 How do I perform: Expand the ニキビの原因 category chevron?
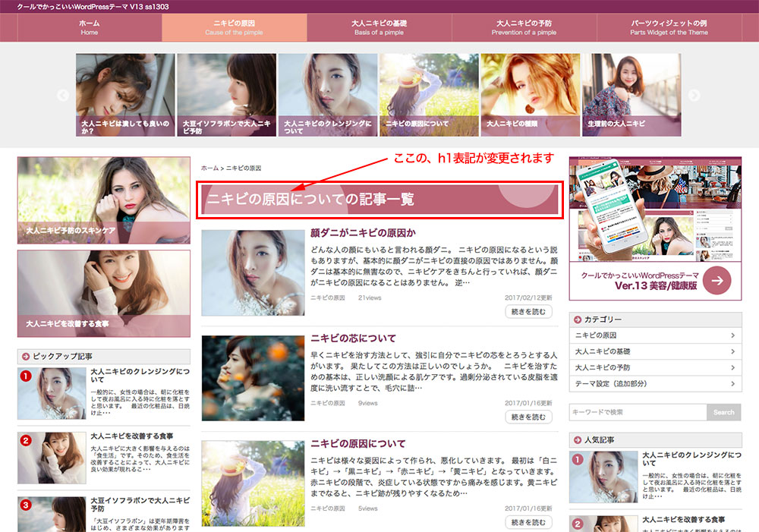pos(733,335)
